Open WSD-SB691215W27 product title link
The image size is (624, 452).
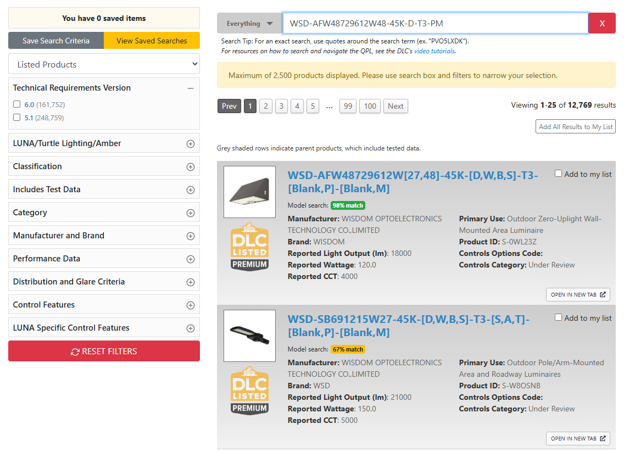click(x=409, y=325)
